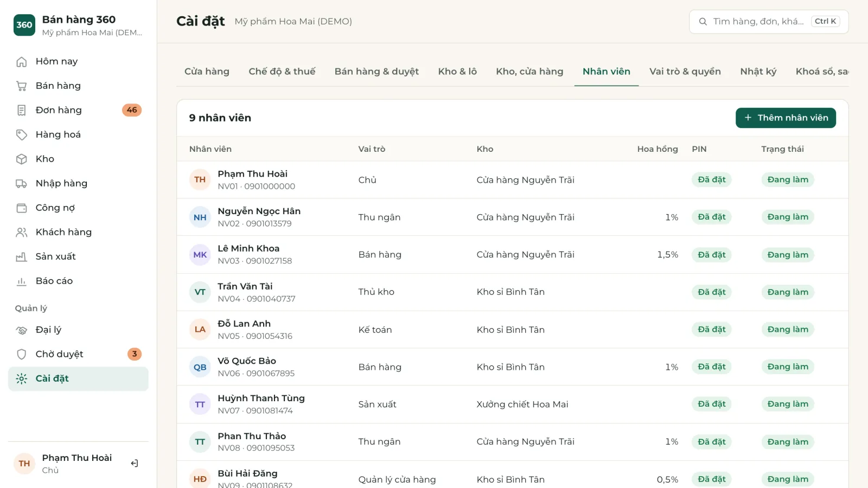The width and height of the screenshot is (868, 488).
Task: Click the TH avatar of Phạm Thu Hoài row
Action: [200, 180]
